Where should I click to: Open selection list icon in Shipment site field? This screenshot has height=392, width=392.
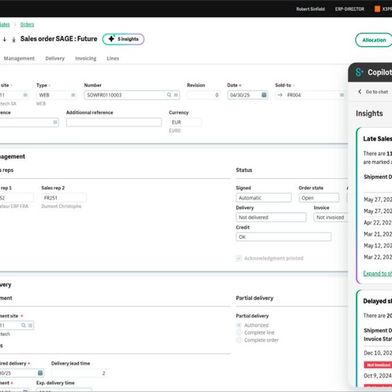tap(30, 325)
